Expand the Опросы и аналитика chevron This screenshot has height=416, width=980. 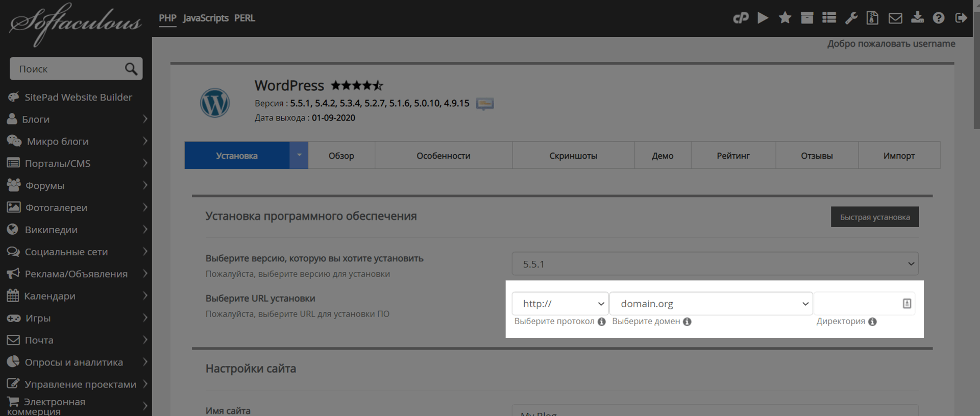(145, 362)
